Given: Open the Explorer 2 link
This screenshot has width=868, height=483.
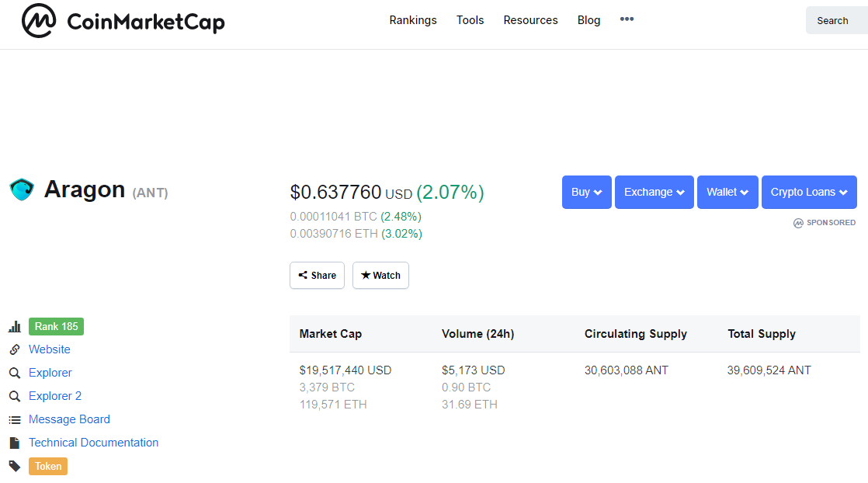Looking at the screenshot, I should pos(55,396).
